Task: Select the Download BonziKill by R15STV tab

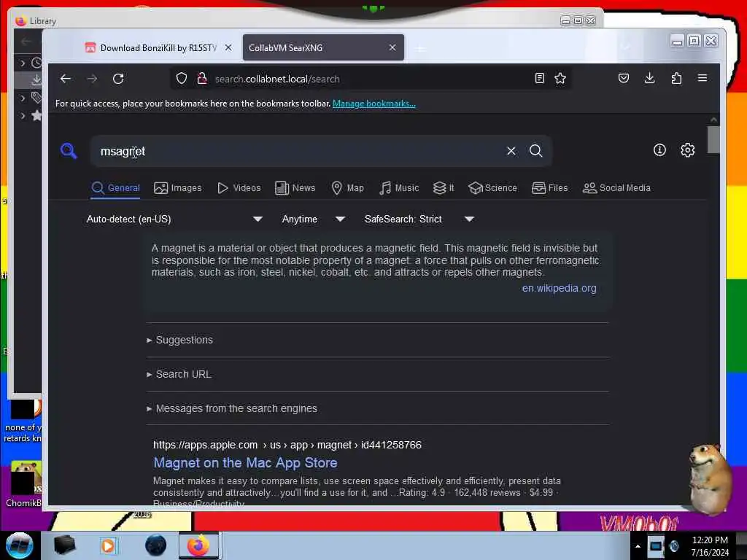Action: [x=158, y=47]
